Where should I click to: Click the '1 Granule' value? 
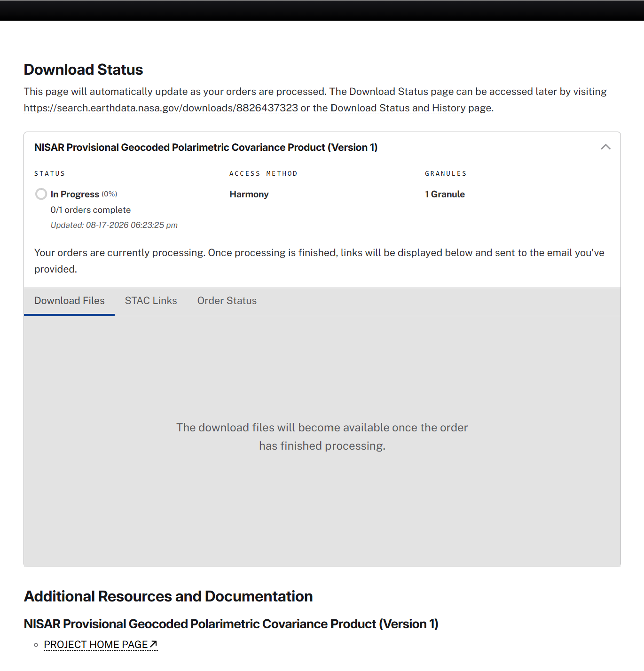click(445, 195)
